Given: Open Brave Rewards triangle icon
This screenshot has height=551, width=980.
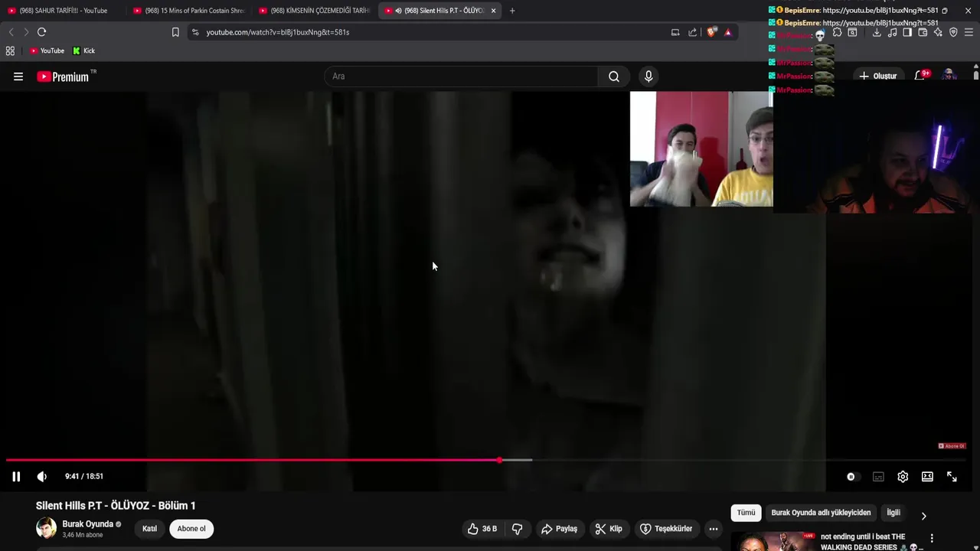Looking at the screenshot, I should [727, 32].
